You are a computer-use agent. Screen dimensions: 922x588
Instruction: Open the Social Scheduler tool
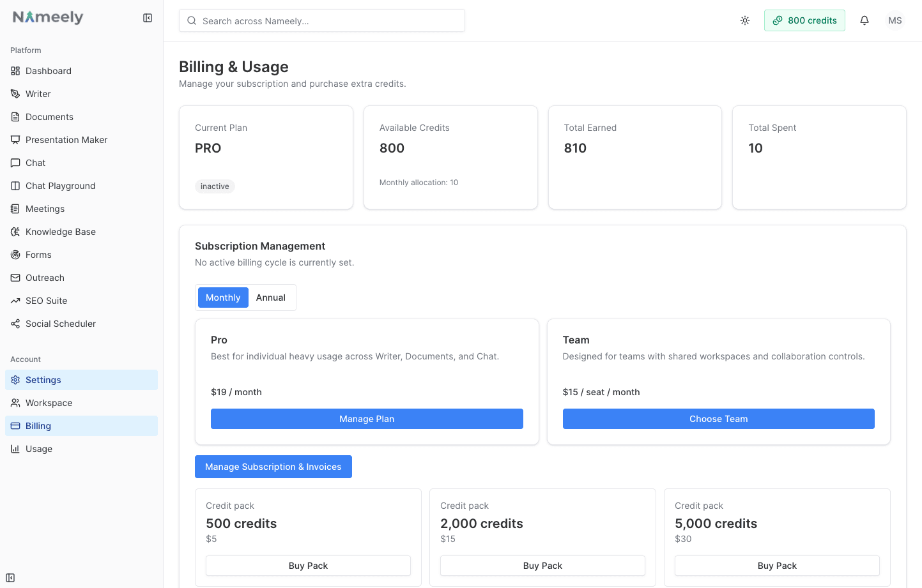pos(59,324)
